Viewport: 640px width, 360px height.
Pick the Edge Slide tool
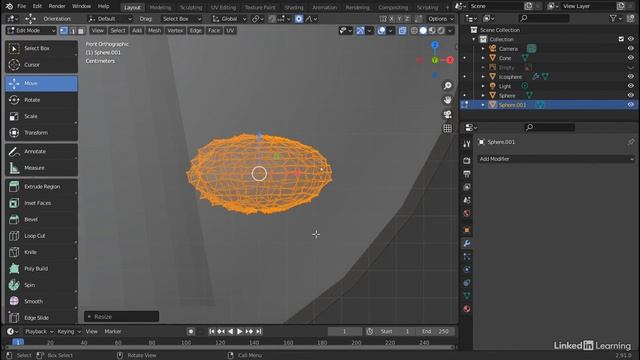point(41,318)
